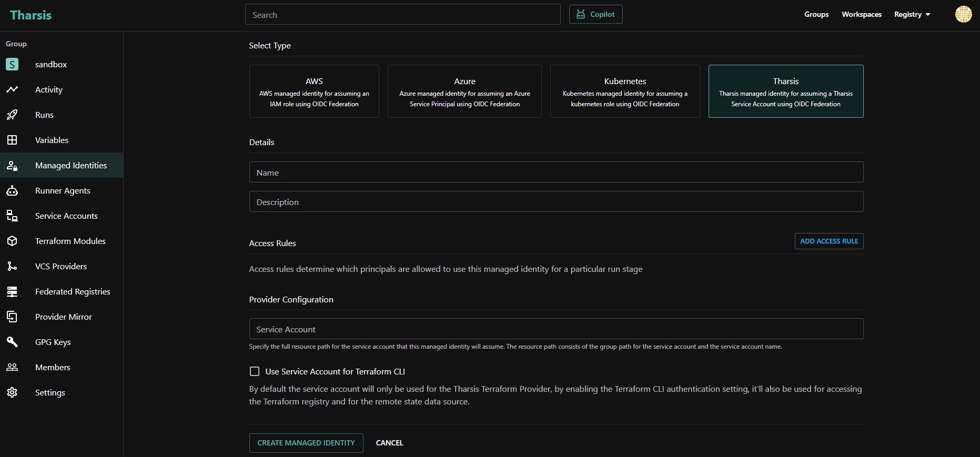Focus the Search field
This screenshot has height=457, width=980.
pos(403,14)
